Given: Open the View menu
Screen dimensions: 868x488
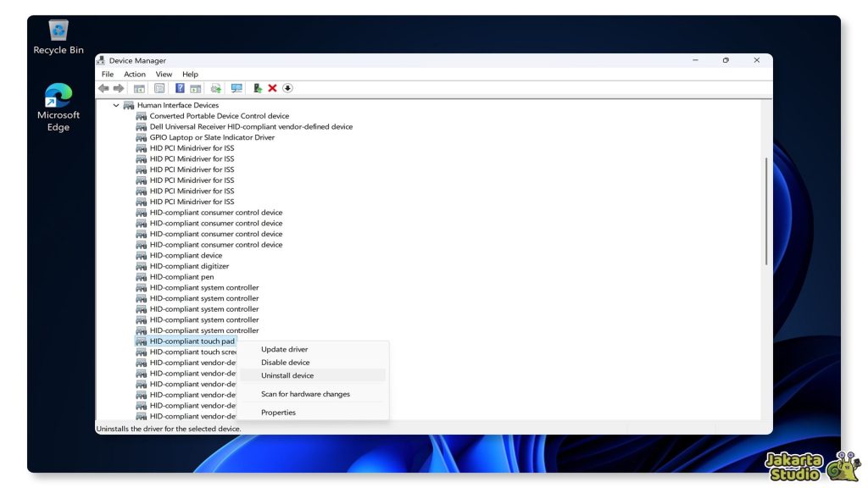Looking at the screenshot, I should point(163,74).
